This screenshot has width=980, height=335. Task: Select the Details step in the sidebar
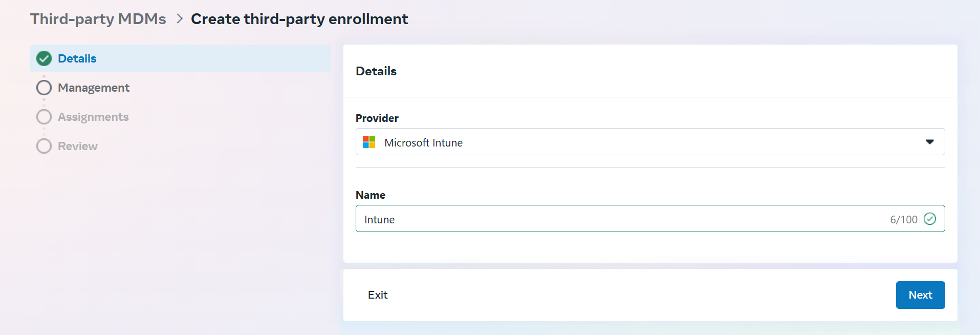click(77, 58)
